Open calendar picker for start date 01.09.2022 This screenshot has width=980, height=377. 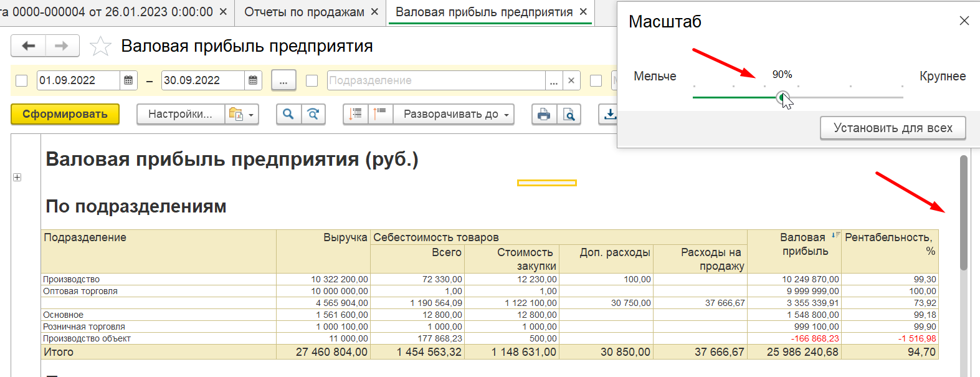pos(128,80)
